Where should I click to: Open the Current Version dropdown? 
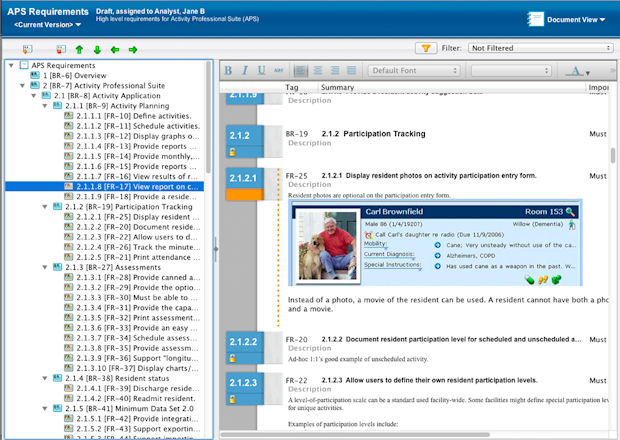click(x=47, y=25)
